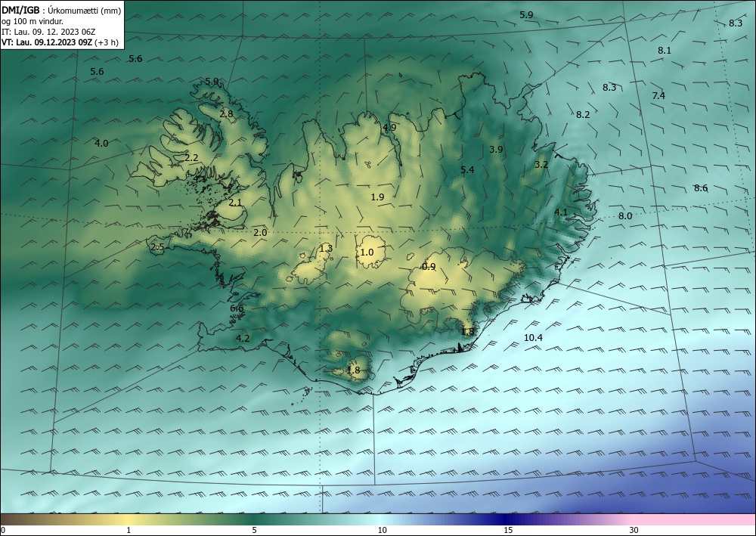The width and height of the screenshot is (756, 536).
Task: Click the 6.6 value on the southwest coast
Action: click(237, 308)
